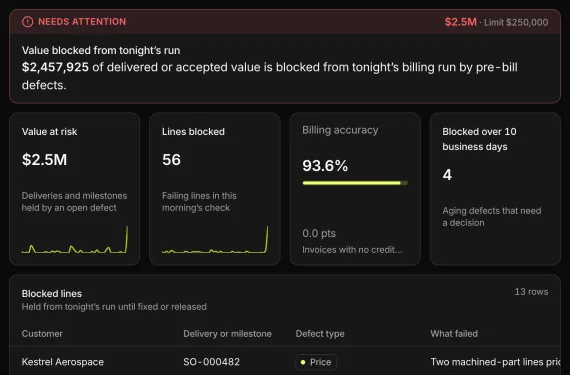The image size is (570, 375).
Task: Click the $2.5M value on Value at risk card
Action: point(44,160)
